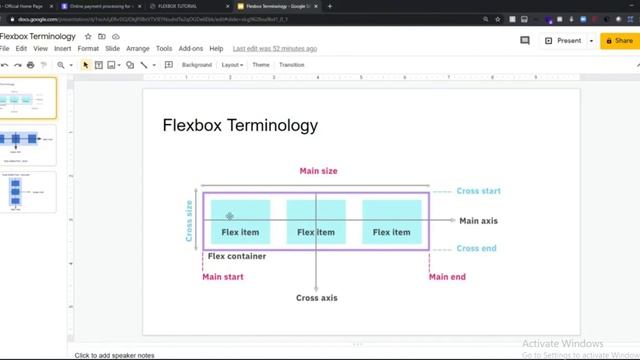The width and height of the screenshot is (640, 360).
Task: Close the Flexbox Terminology browser tab
Action: 316,7
